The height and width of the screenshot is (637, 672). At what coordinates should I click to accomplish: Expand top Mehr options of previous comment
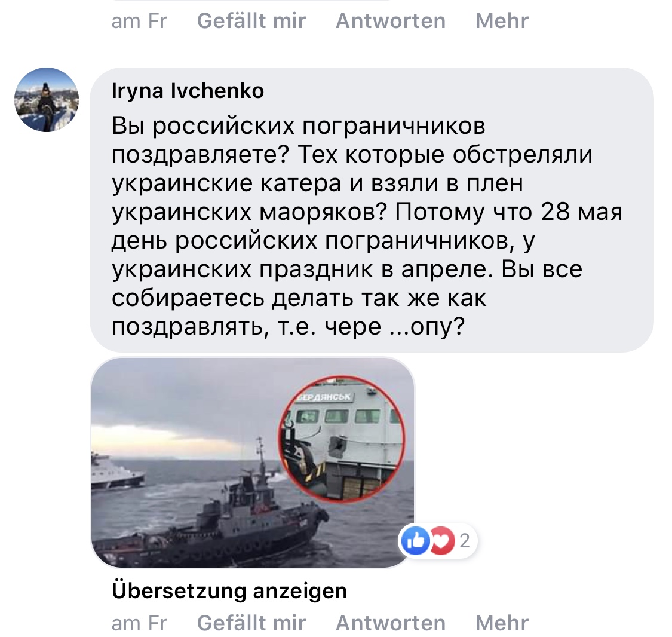tap(502, 20)
